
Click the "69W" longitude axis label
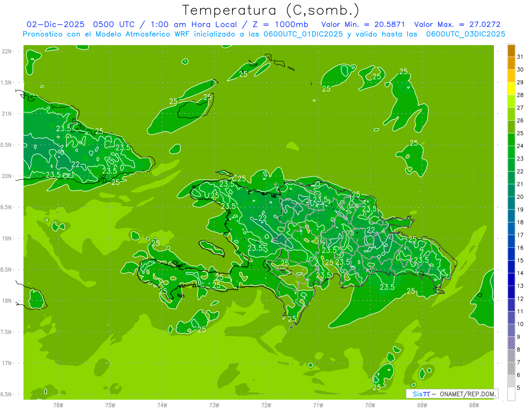click(x=422, y=405)
